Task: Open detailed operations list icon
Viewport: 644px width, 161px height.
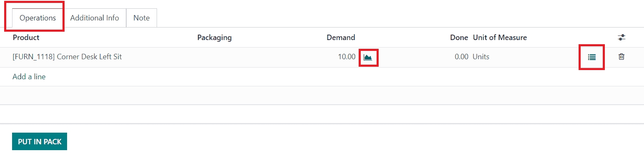Action: tap(592, 57)
